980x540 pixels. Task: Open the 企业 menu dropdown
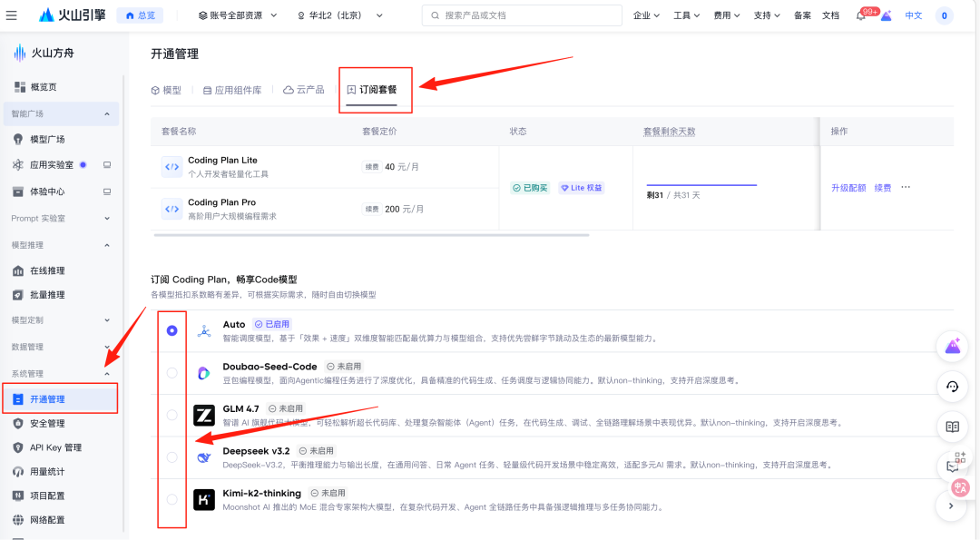tap(646, 15)
